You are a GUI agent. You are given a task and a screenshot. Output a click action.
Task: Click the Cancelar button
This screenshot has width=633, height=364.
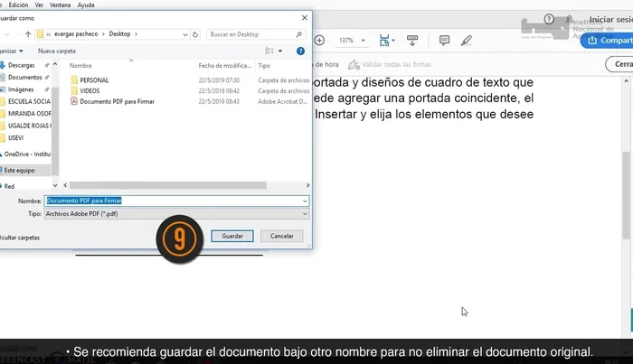[282, 236]
